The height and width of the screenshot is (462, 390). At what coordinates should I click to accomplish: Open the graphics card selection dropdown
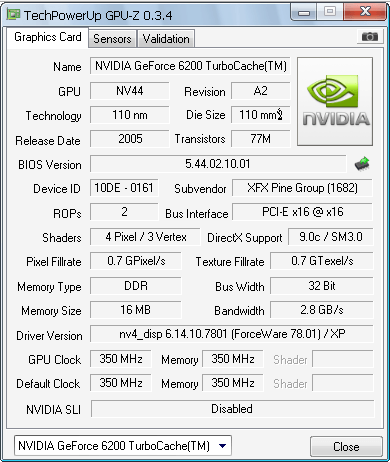pos(123,446)
